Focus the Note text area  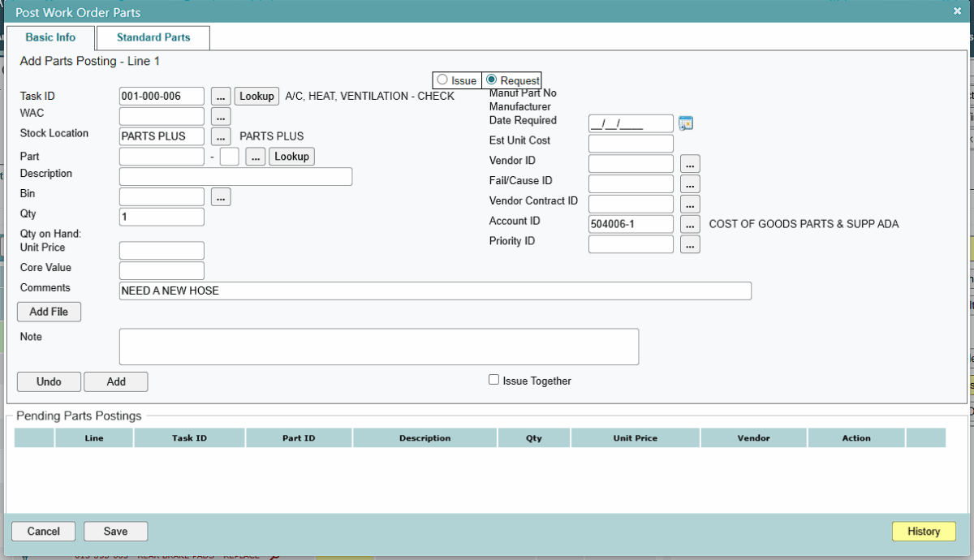pyautogui.click(x=379, y=347)
